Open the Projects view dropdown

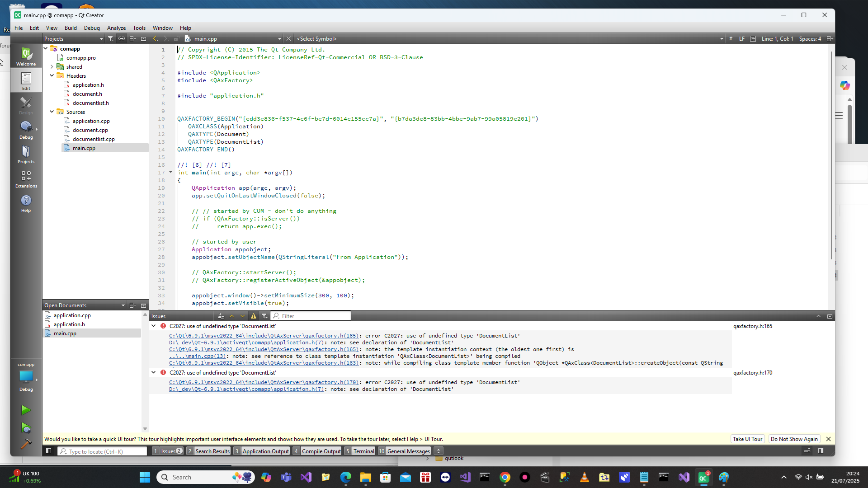point(74,39)
